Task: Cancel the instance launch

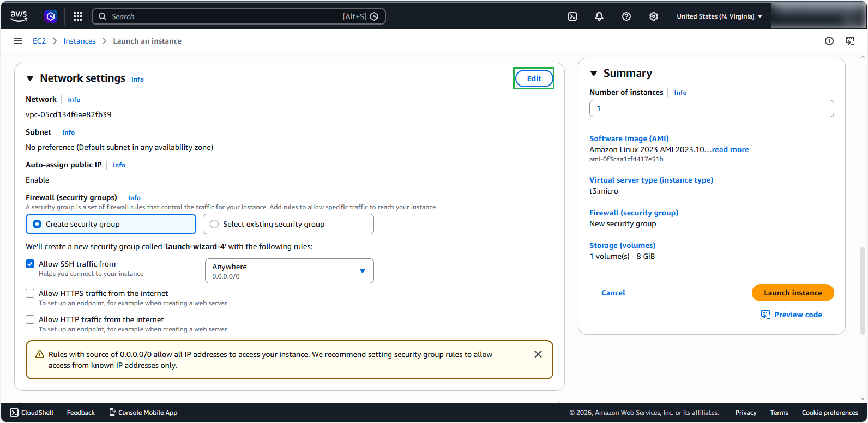Action: [x=613, y=293]
